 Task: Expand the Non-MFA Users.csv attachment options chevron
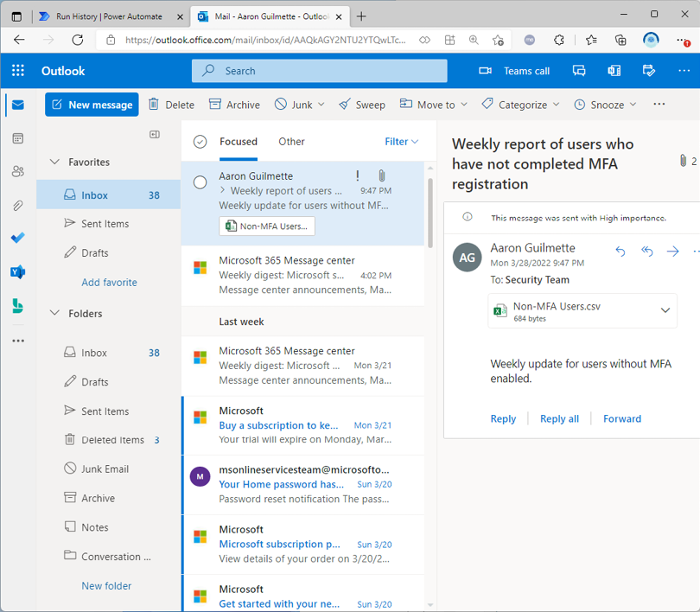click(x=665, y=309)
